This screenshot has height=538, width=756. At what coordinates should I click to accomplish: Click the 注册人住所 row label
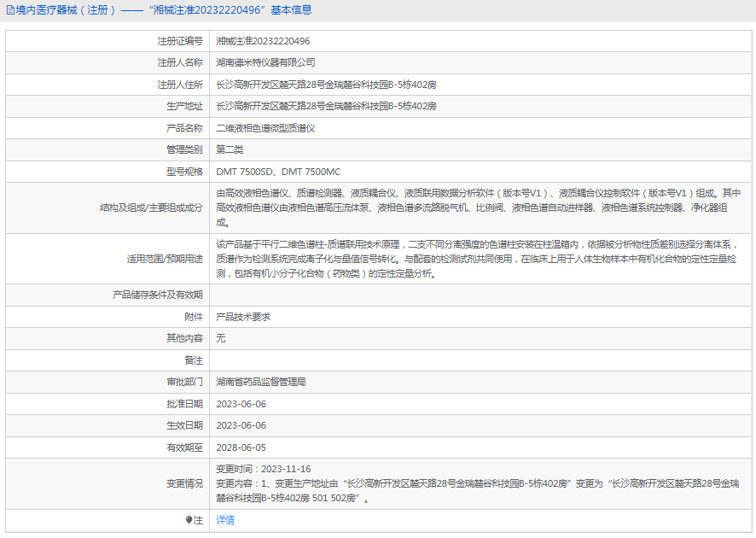click(x=180, y=85)
